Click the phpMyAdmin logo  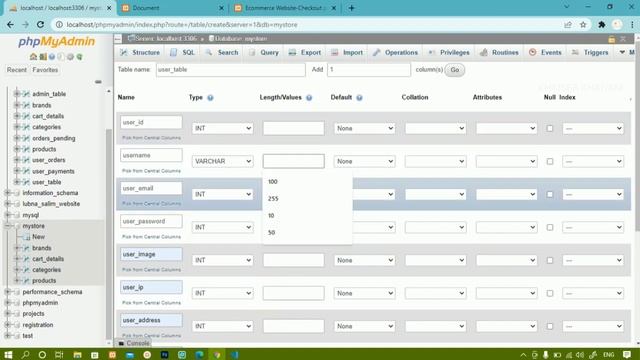point(56,42)
